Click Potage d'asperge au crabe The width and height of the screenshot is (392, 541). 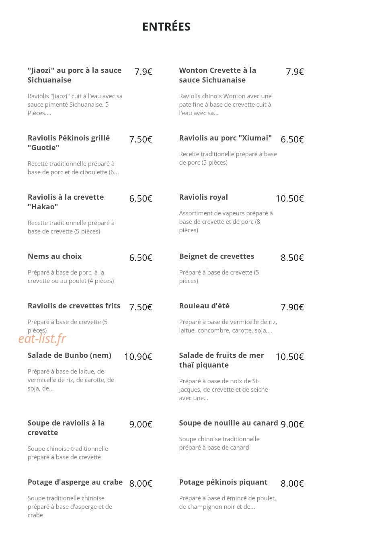click(x=75, y=482)
